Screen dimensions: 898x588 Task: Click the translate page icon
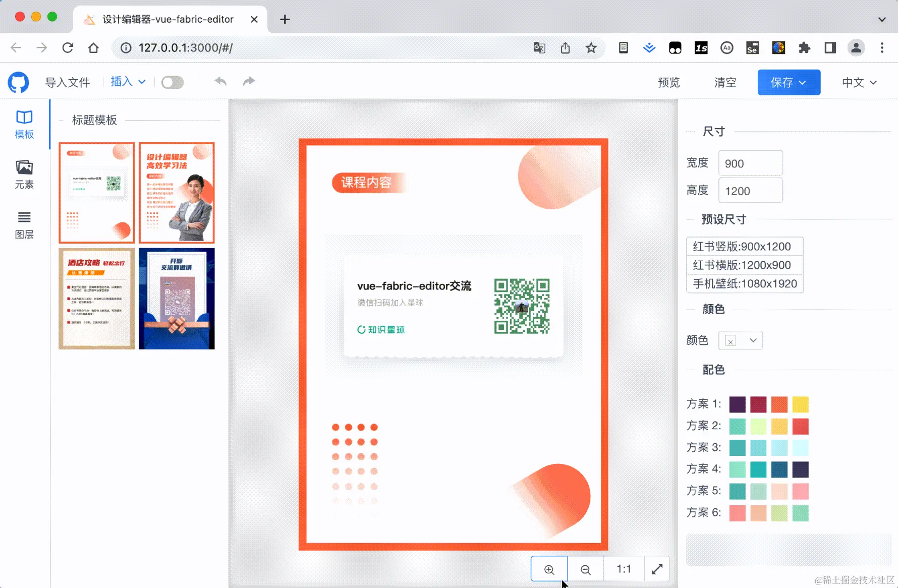539,48
